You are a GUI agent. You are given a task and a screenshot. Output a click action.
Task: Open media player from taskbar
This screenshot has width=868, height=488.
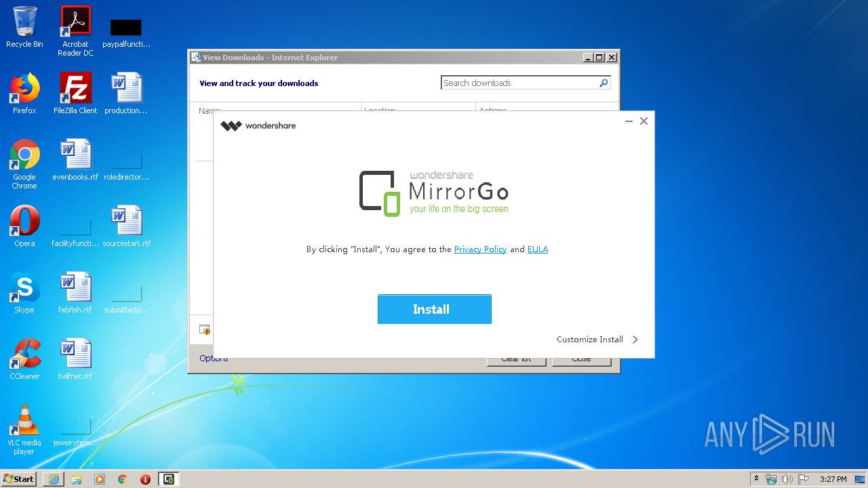100,479
